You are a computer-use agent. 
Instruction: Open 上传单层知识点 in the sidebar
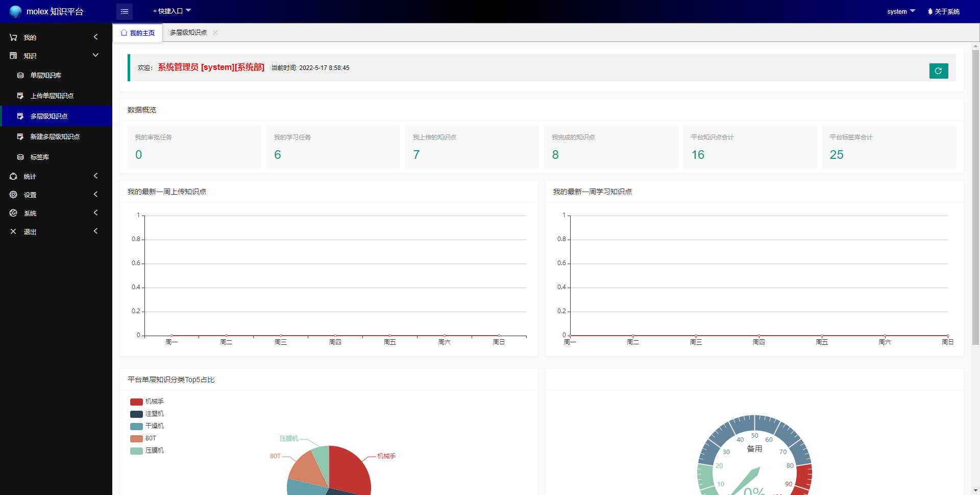pos(56,96)
